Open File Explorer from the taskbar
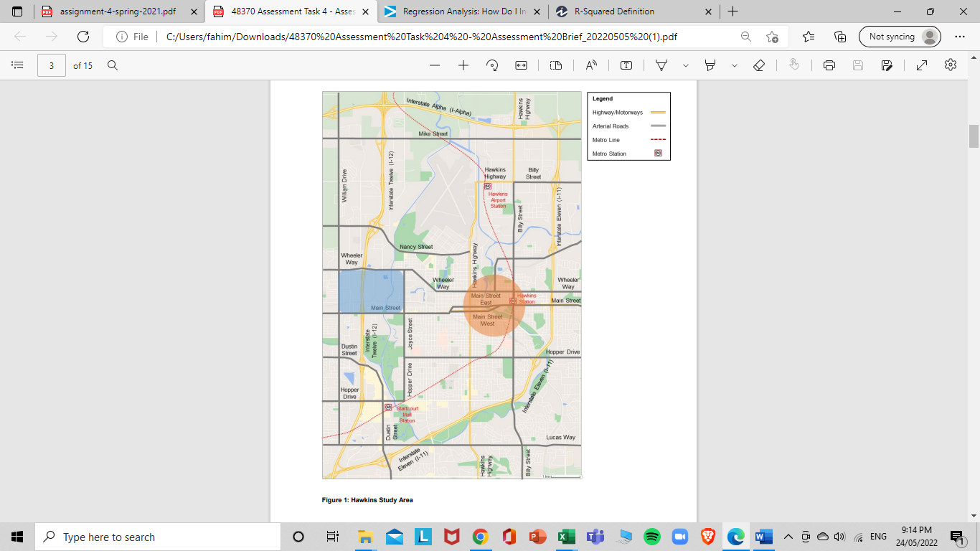The image size is (980, 551). (365, 537)
